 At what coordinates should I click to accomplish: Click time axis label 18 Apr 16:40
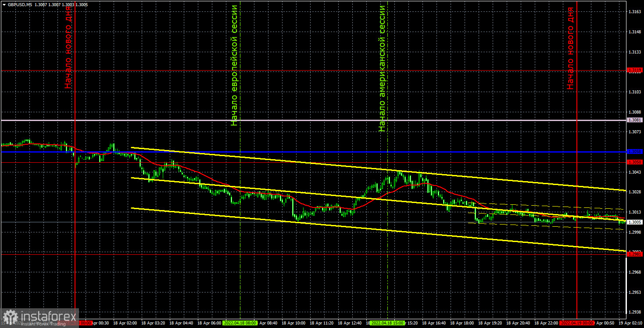(x=434, y=323)
